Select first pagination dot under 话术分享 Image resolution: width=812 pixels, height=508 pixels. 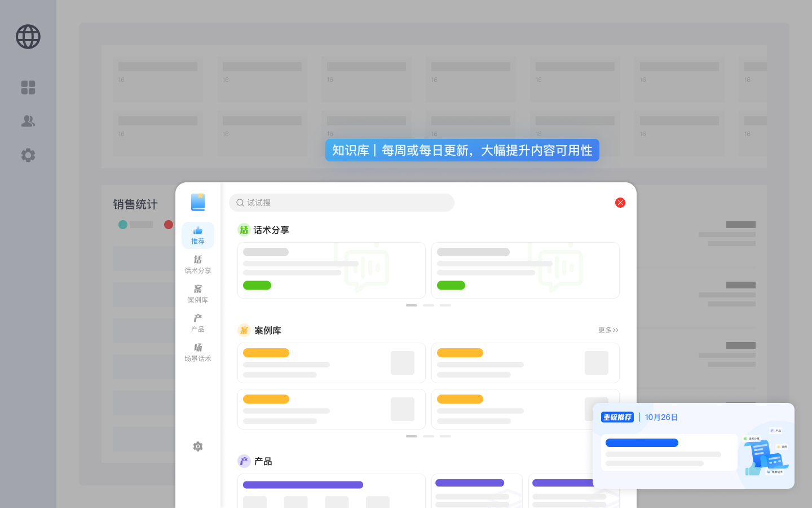tap(412, 305)
